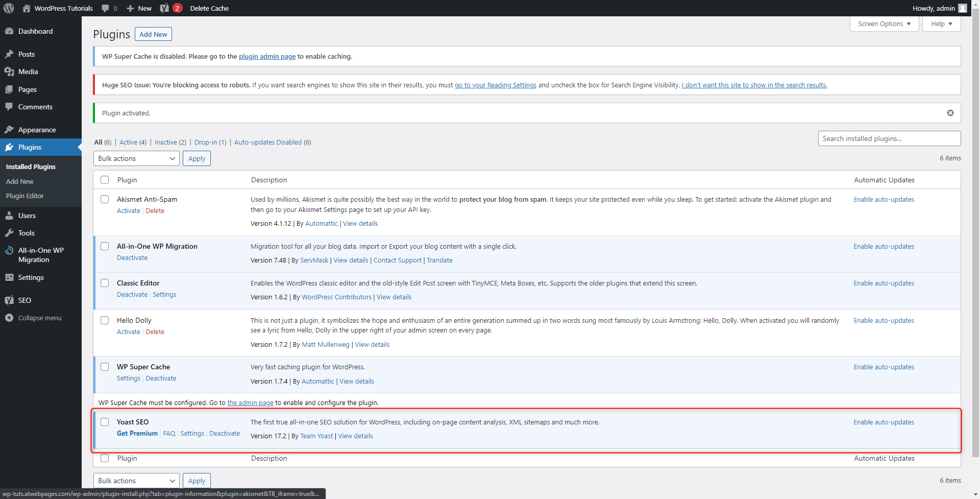Click the Comments icon in sidebar
This screenshot has width=980, height=499.
tap(9, 107)
